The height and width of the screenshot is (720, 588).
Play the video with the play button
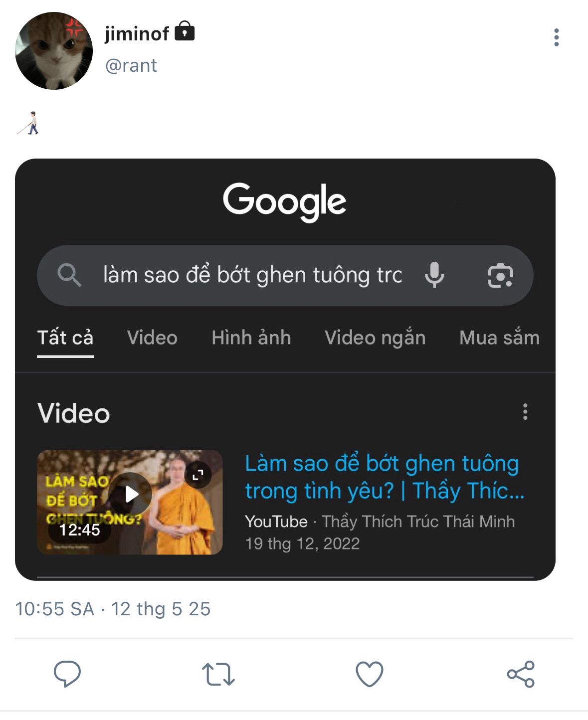pos(131,494)
